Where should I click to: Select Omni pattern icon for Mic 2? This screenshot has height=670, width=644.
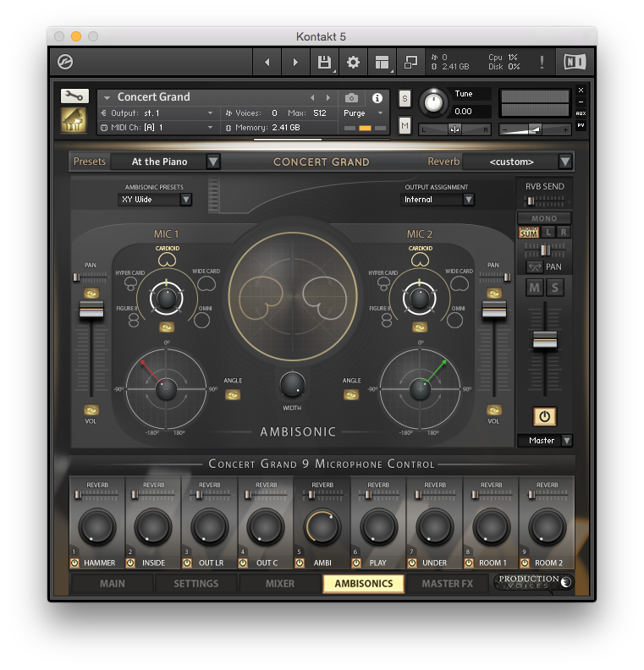click(454, 321)
